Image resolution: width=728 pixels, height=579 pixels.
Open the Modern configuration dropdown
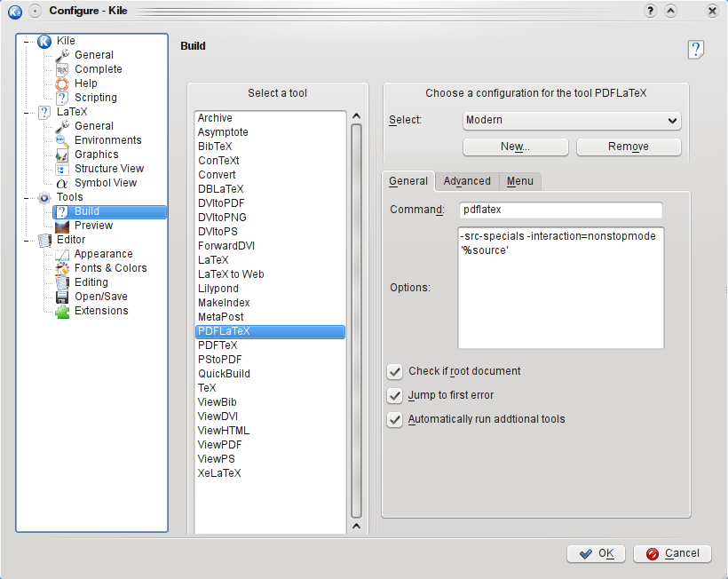coord(571,120)
